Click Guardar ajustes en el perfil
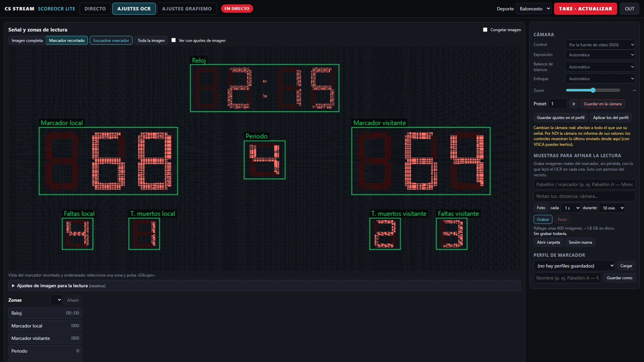 (560, 118)
